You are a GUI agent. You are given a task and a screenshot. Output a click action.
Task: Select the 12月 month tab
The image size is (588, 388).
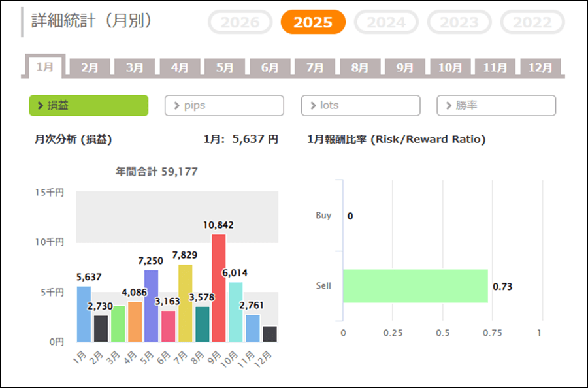tap(540, 67)
